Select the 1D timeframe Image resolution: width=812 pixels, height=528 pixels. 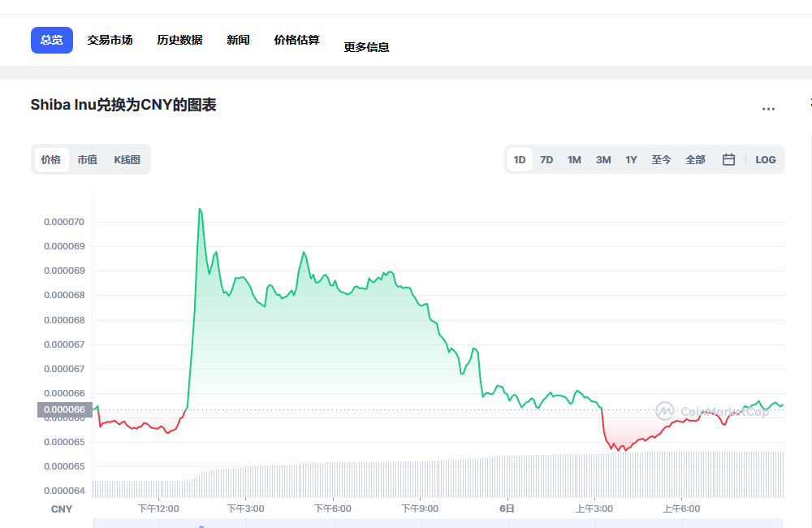(x=519, y=159)
